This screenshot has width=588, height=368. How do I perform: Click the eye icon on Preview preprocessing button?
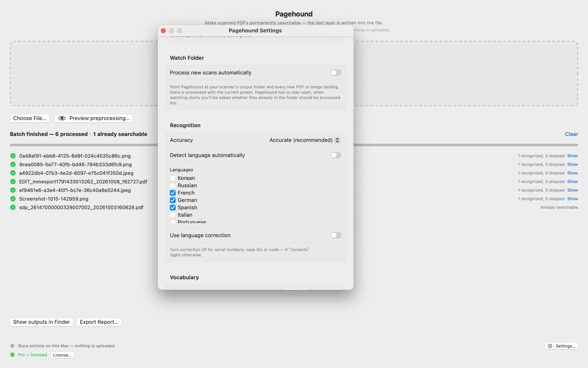[62, 118]
